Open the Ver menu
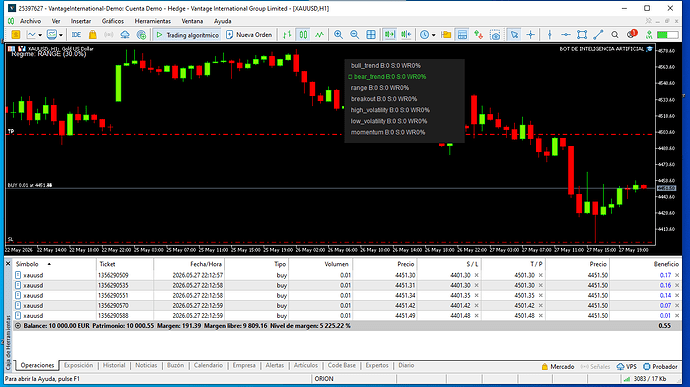Image resolution: width=690 pixels, height=387 pixels. tap(56, 21)
